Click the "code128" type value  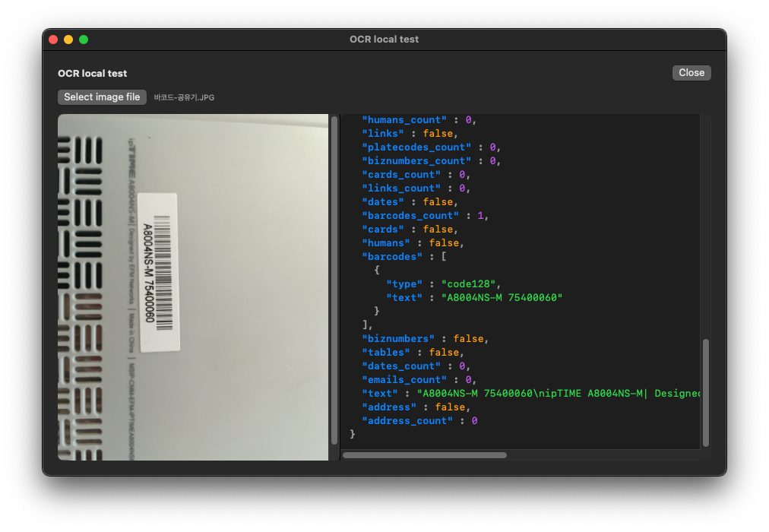[x=468, y=284]
